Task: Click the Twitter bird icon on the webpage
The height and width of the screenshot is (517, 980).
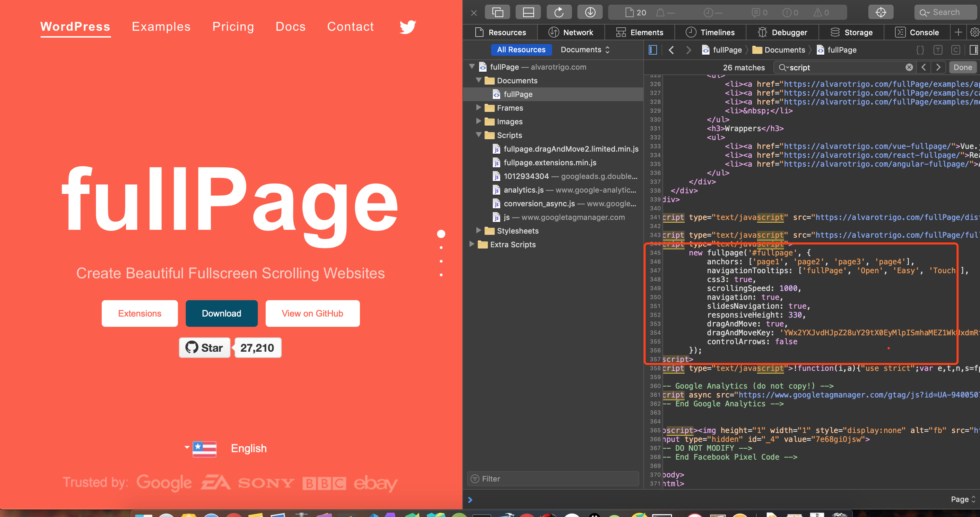Action: point(407,27)
